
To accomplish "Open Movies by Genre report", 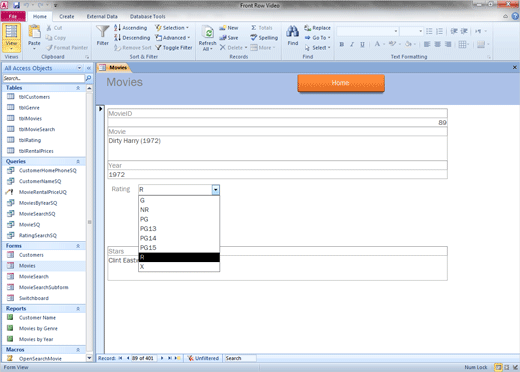I will click(38, 328).
